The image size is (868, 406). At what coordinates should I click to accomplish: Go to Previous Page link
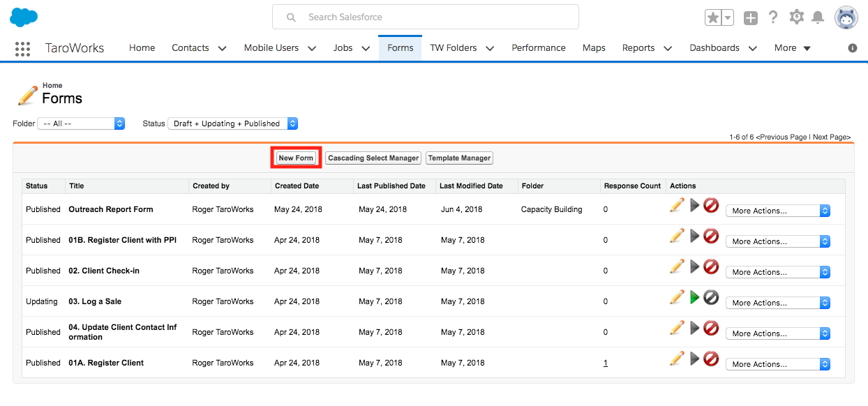781,137
